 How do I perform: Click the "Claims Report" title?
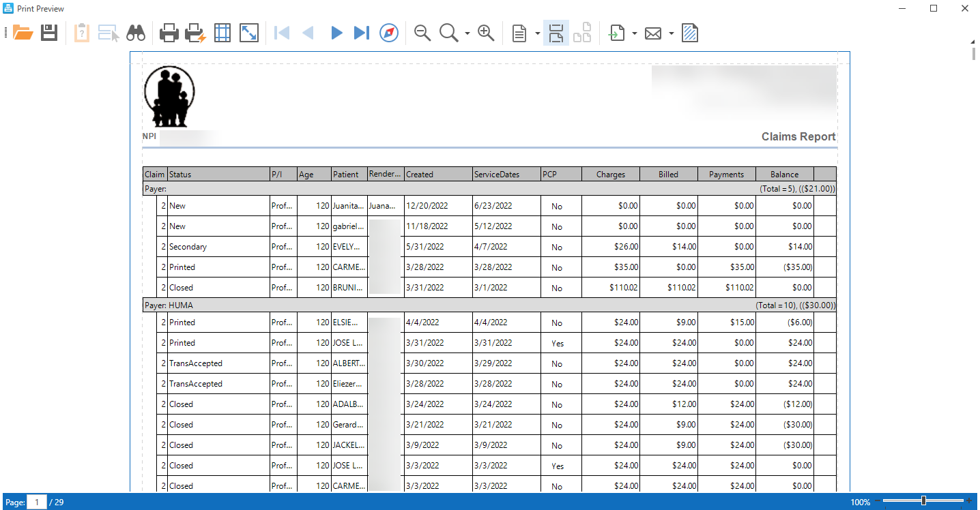[x=798, y=136]
